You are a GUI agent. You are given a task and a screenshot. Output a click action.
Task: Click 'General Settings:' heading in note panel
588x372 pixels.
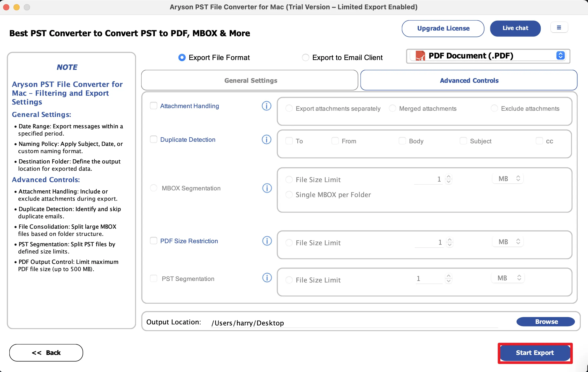41,115
